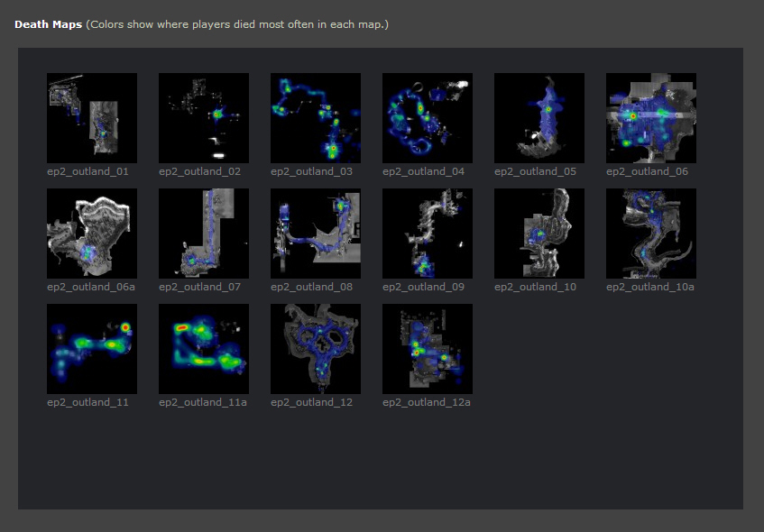Image resolution: width=764 pixels, height=532 pixels.
Task: Click the ep2_outland_06 caption text
Action: (647, 171)
